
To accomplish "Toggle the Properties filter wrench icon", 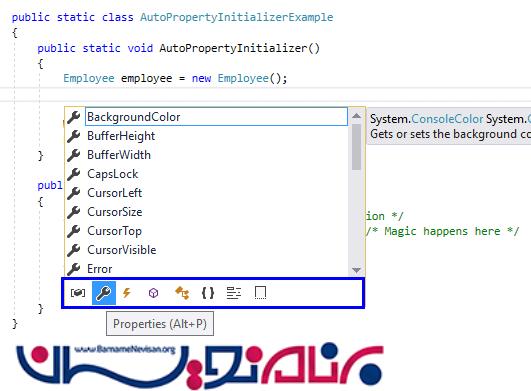I will point(104,292).
